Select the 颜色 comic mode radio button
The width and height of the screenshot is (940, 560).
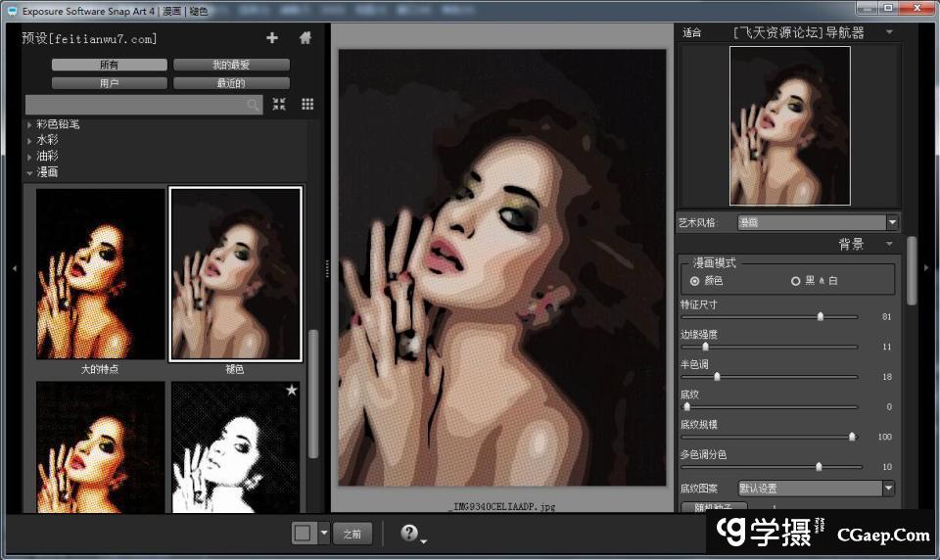click(695, 281)
